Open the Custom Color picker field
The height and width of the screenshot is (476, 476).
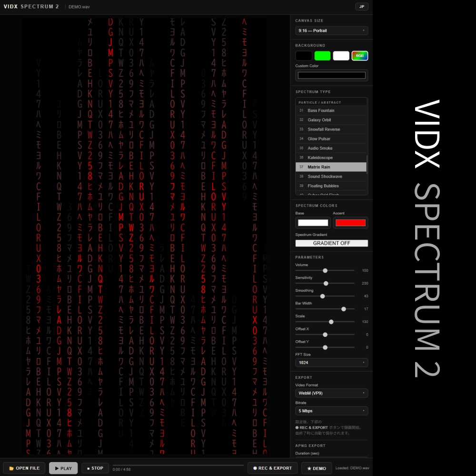pos(331,75)
